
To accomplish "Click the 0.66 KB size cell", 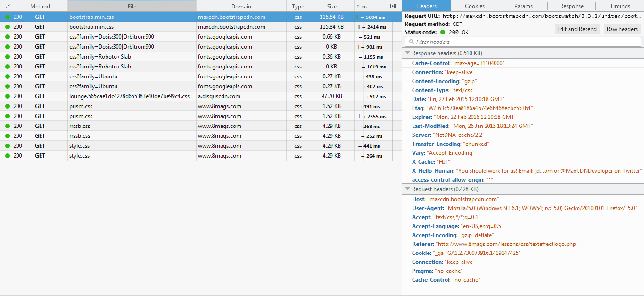I will 332,37.
